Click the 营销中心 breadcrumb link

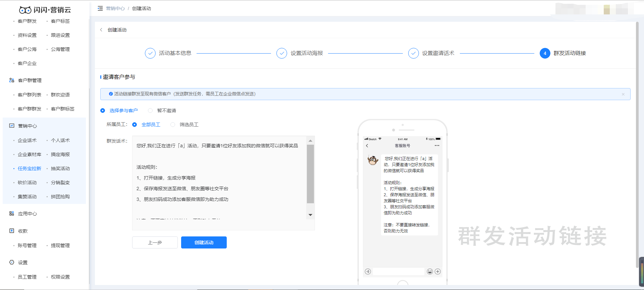click(115, 8)
